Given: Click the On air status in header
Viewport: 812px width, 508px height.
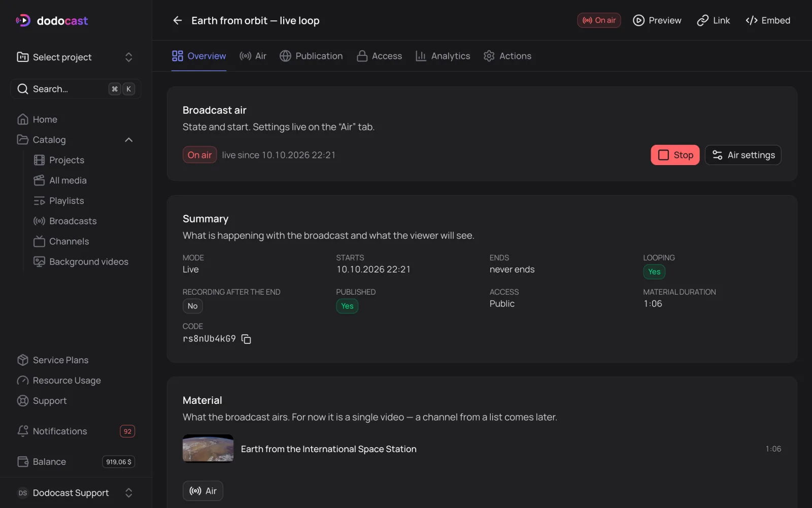Looking at the screenshot, I should pyautogui.click(x=599, y=20).
